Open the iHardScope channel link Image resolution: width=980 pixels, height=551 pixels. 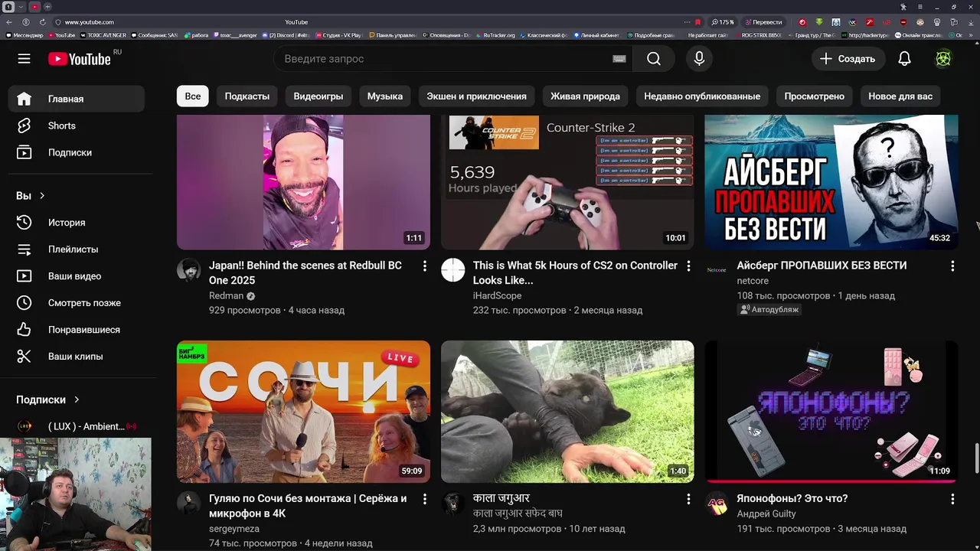[x=497, y=295]
